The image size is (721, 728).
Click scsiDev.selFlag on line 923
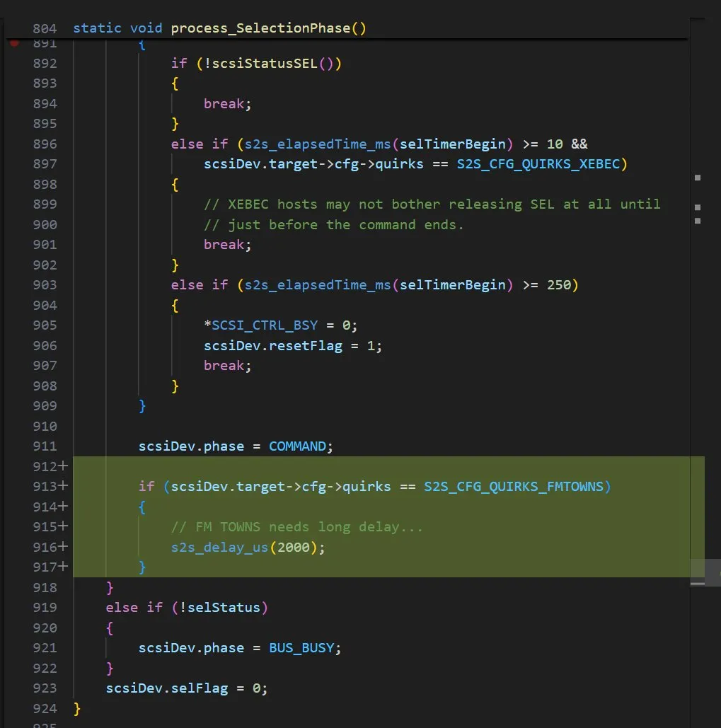pos(167,688)
